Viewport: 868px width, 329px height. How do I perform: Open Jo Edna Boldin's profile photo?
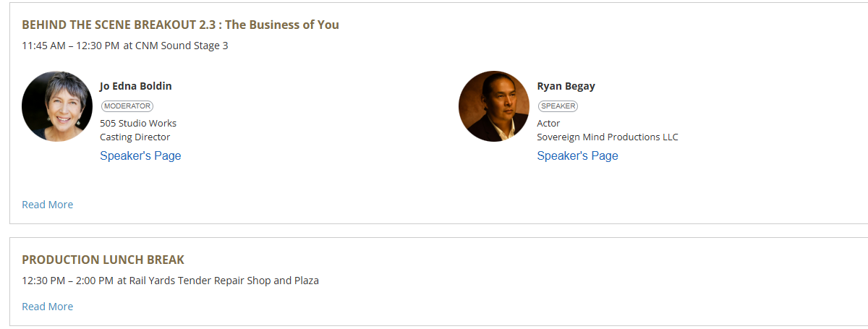click(57, 106)
